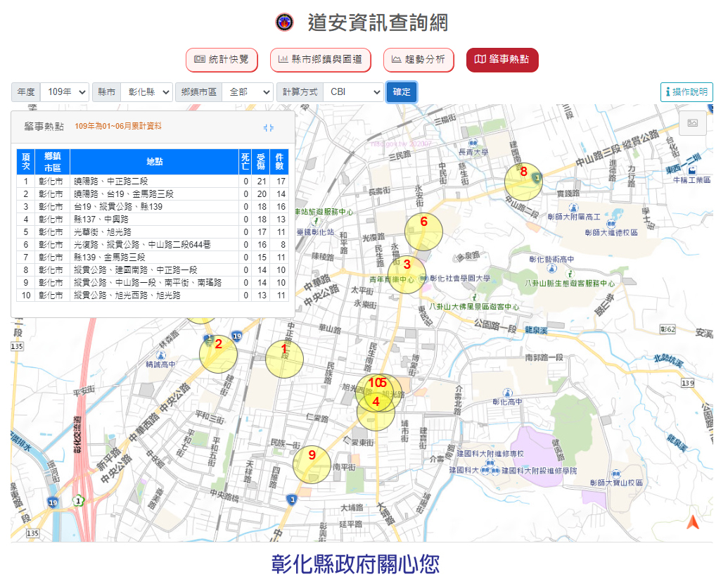Select hotspot marker 6 on the map
The width and height of the screenshot is (728, 584).
pos(423,231)
